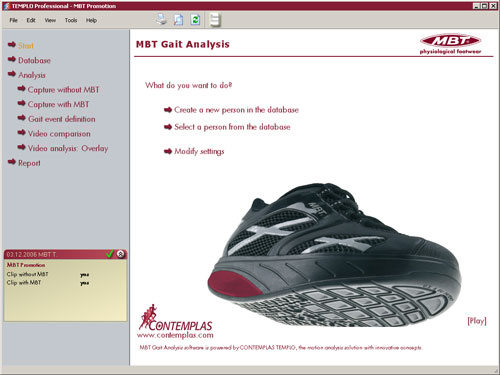Collapse the session panel with chevron button

tap(121, 254)
